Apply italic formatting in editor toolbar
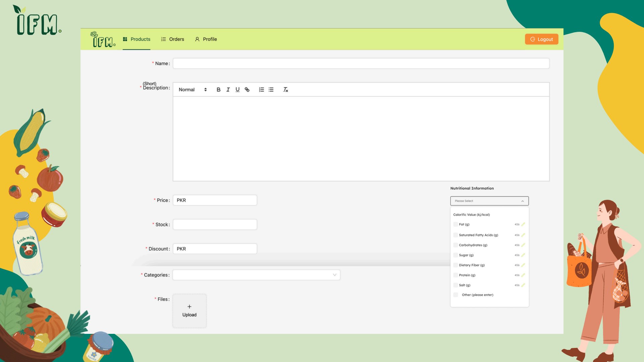The height and width of the screenshot is (362, 644). (228, 89)
